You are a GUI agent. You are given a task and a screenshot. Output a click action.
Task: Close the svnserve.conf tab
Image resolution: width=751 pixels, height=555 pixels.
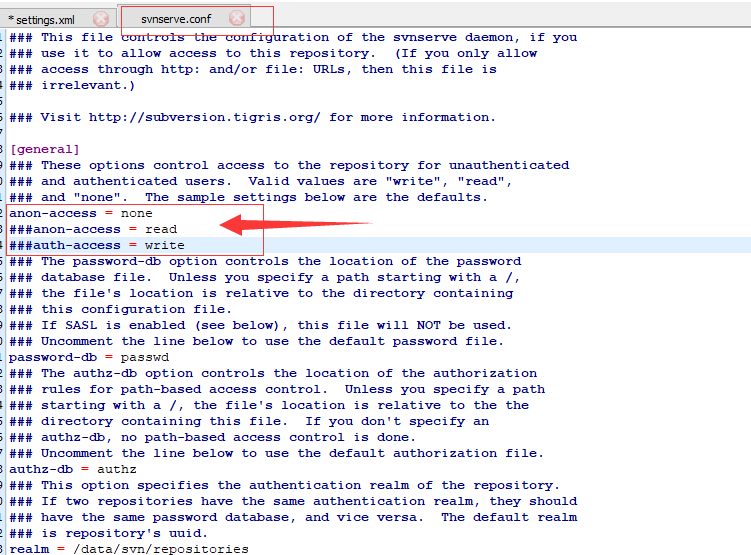[237, 18]
